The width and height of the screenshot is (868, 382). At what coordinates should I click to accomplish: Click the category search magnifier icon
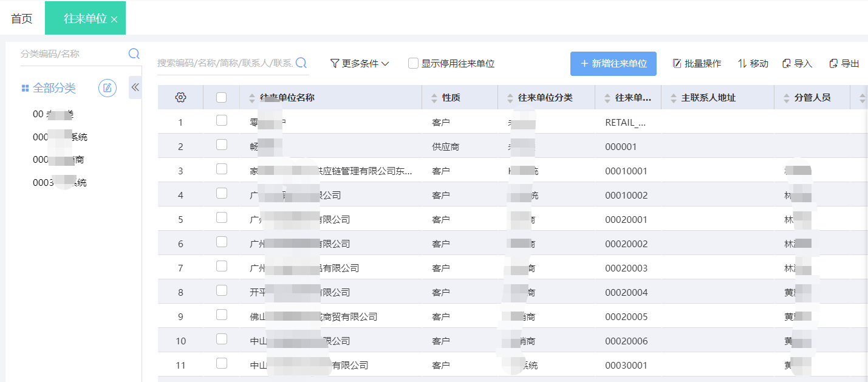coord(134,53)
